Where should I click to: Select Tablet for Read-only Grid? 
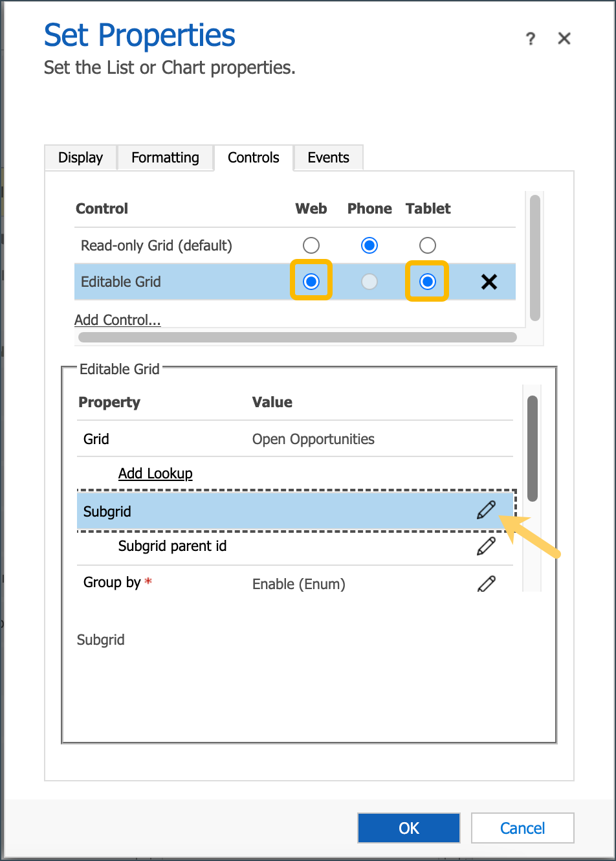tap(428, 245)
